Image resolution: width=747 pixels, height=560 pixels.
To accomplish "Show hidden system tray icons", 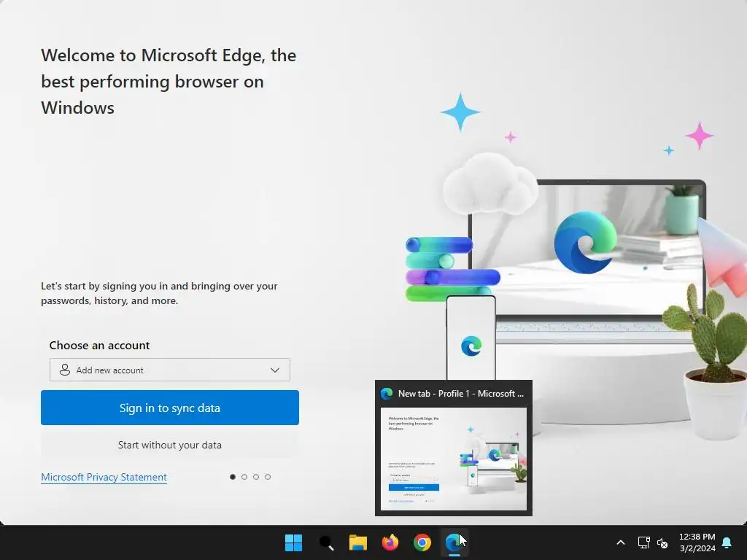I will tap(620, 542).
